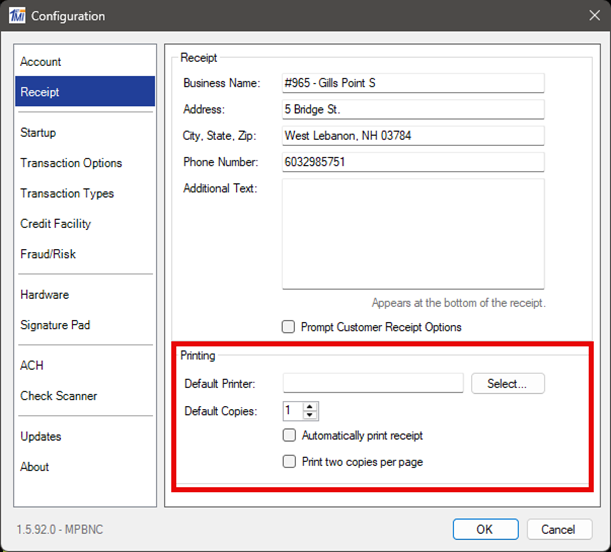611x552 pixels.
Task: Decrease Default Copies with down arrow
Action: [x=310, y=415]
